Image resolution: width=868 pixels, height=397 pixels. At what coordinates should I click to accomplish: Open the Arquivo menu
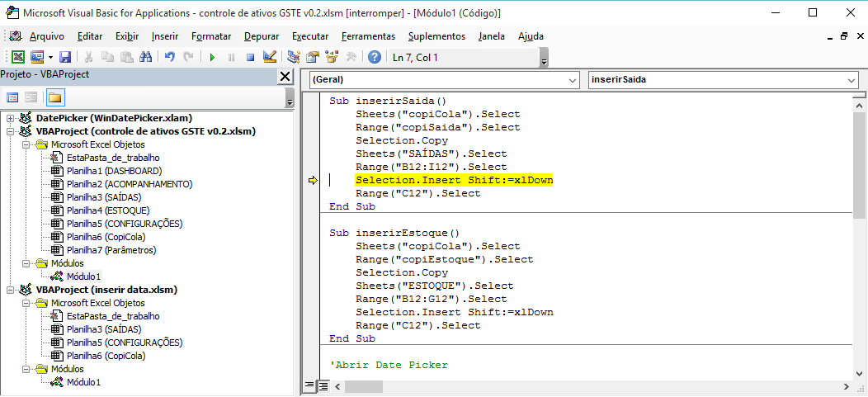coord(47,36)
